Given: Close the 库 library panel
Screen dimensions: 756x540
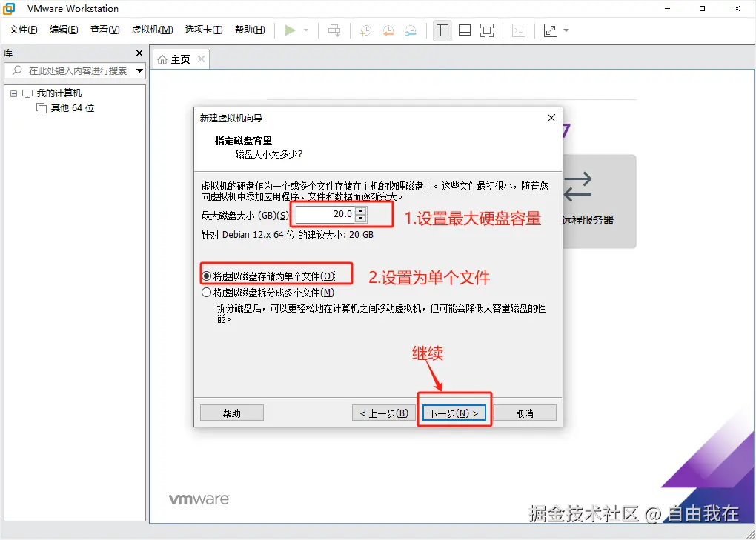Looking at the screenshot, I should (x=139, y=53).
